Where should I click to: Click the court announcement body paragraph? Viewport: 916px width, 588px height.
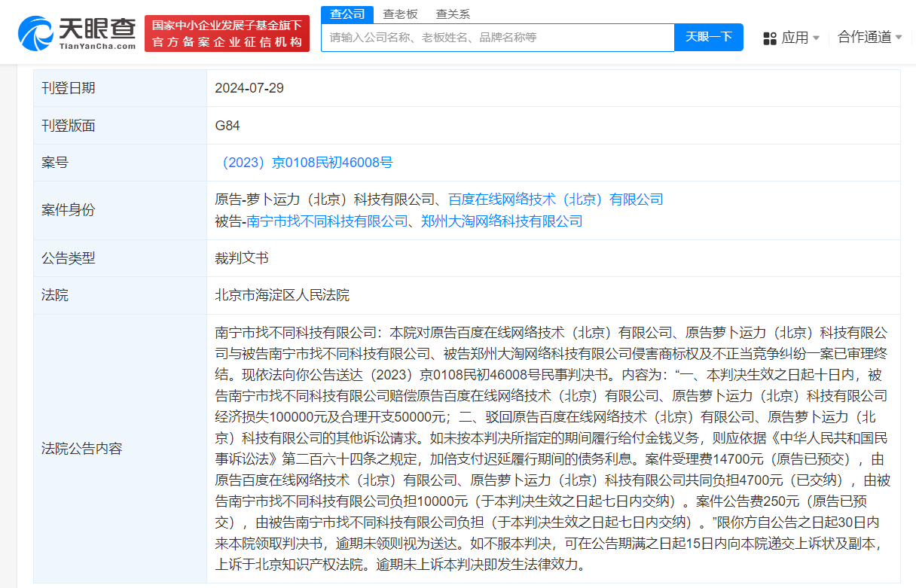pyautogui.click(x=552, y=449)
